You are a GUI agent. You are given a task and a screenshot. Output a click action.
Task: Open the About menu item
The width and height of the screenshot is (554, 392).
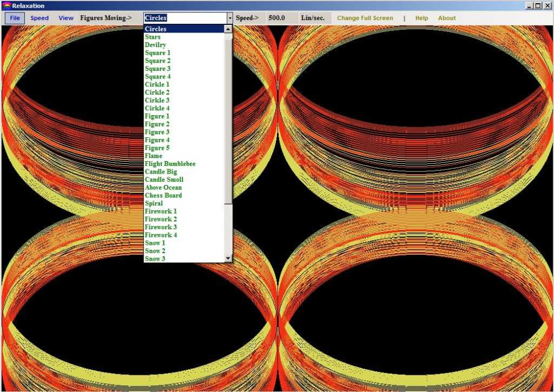[447, 18]
